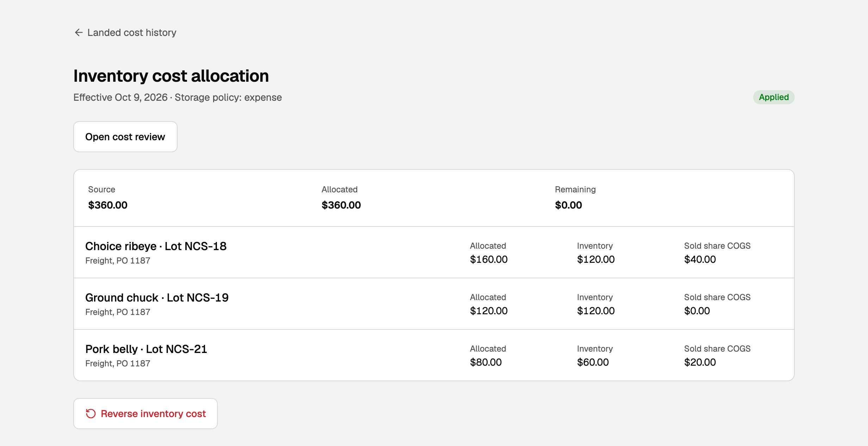The width and height of the screenshot is (868, 446).
Task: Select the Choice ribeye Lot NCS-18 row
Action: point(434,252)
